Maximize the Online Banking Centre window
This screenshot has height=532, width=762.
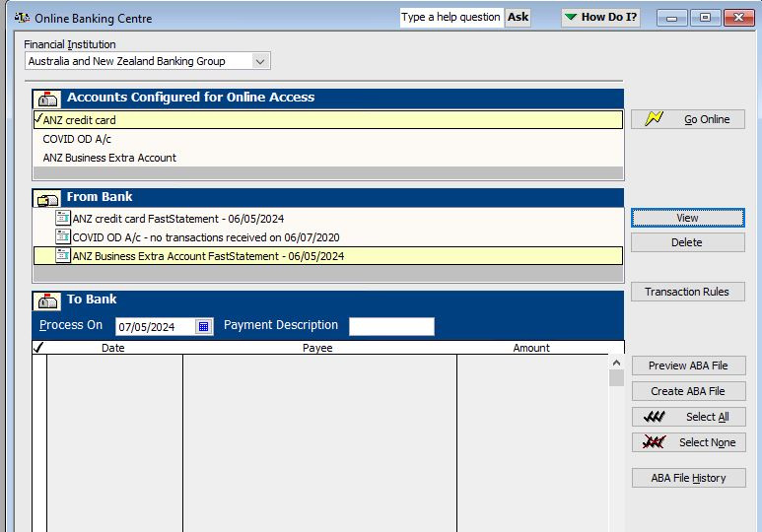705,18
